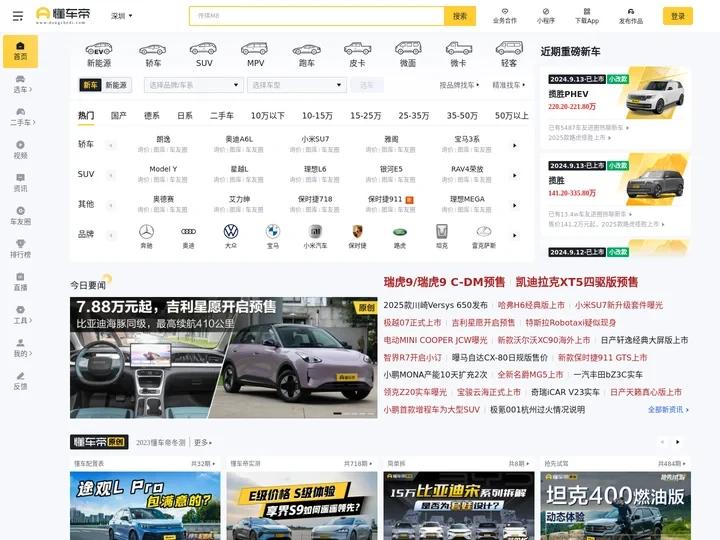Toggle the 新车 search mode
This screenshot has width=720, height=540.
click(x=90, y=85)
